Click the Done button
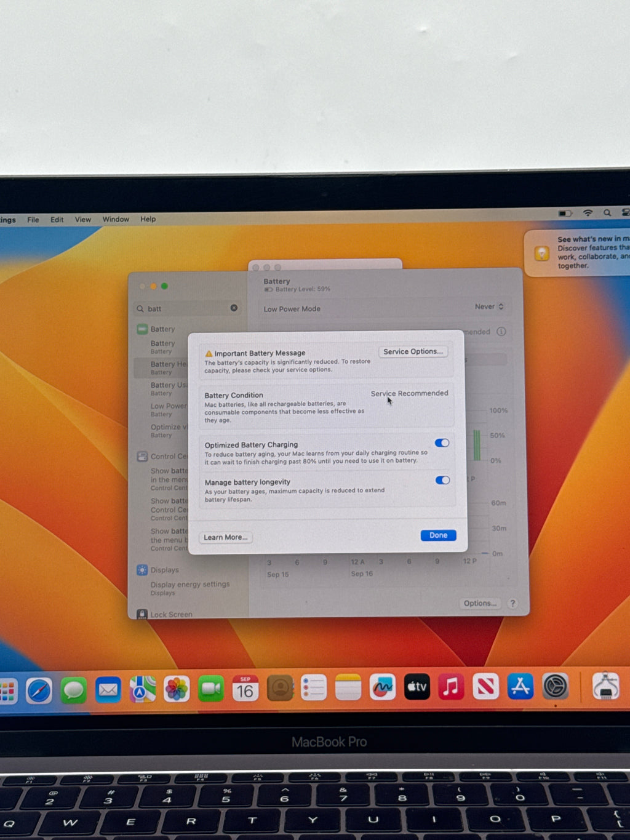The image size is (630, 840). coord(439,535)
